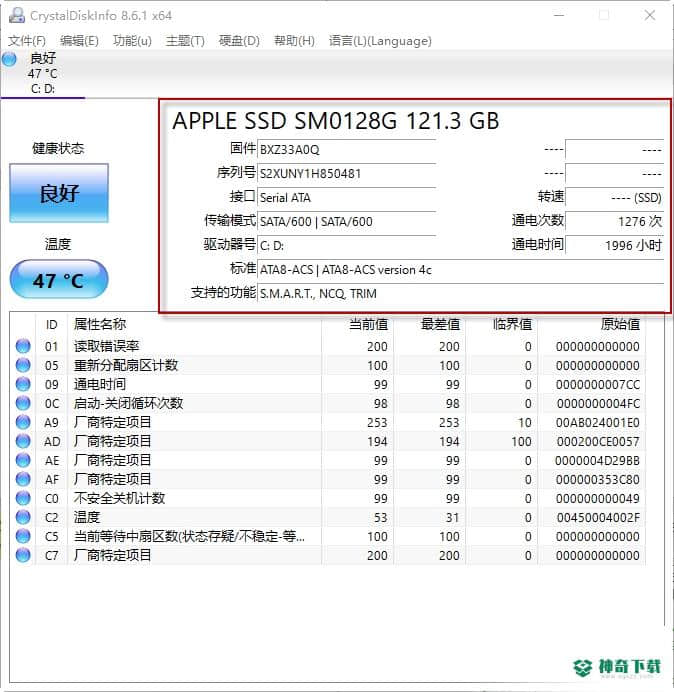674x692 pixels.
Task: Click supported features field S.M.A.R.T., NCQ, TRIM
Action: (460, 293)
